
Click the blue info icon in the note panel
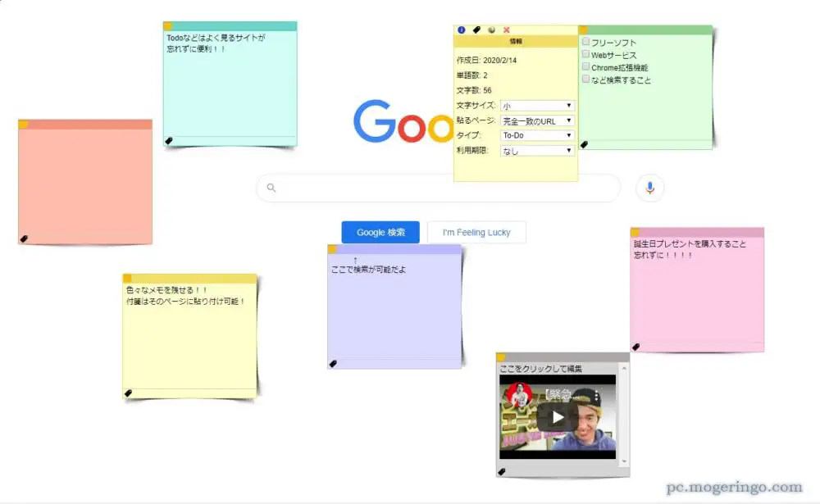462,30
